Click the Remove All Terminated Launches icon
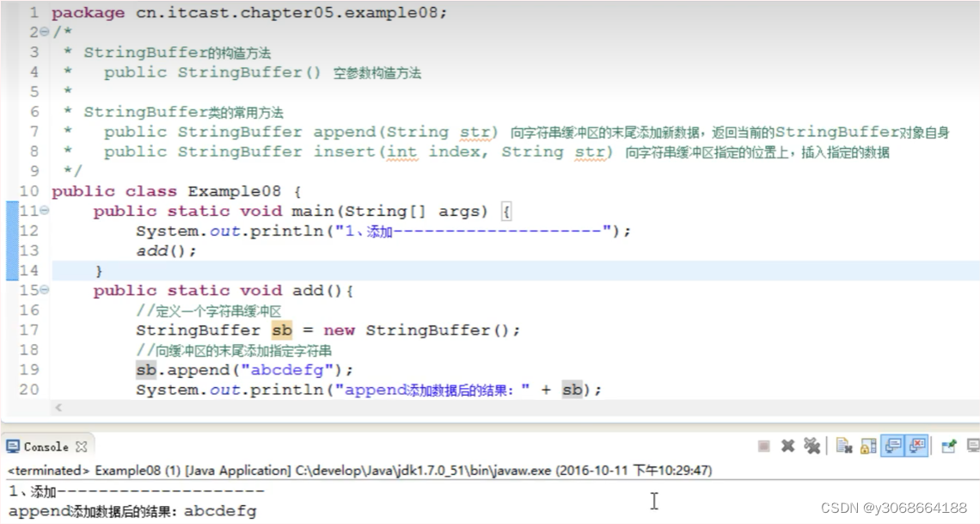 812,446
